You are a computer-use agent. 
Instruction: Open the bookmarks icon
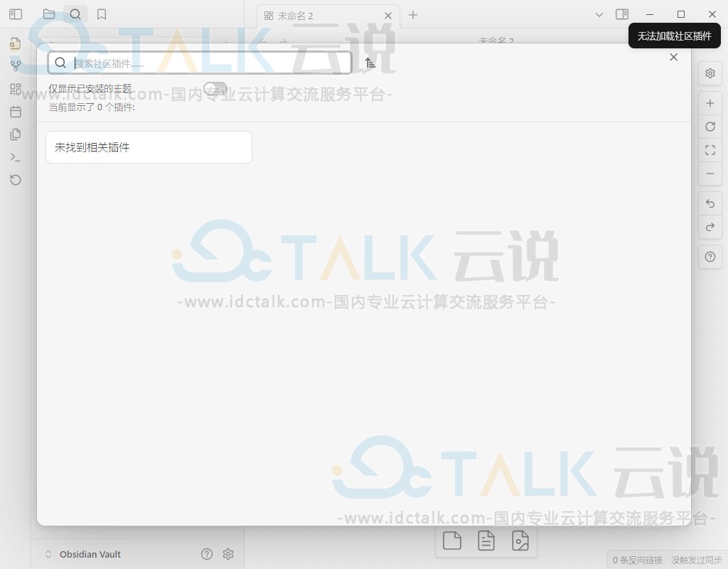pyautogui.click(x=102, y=14)
